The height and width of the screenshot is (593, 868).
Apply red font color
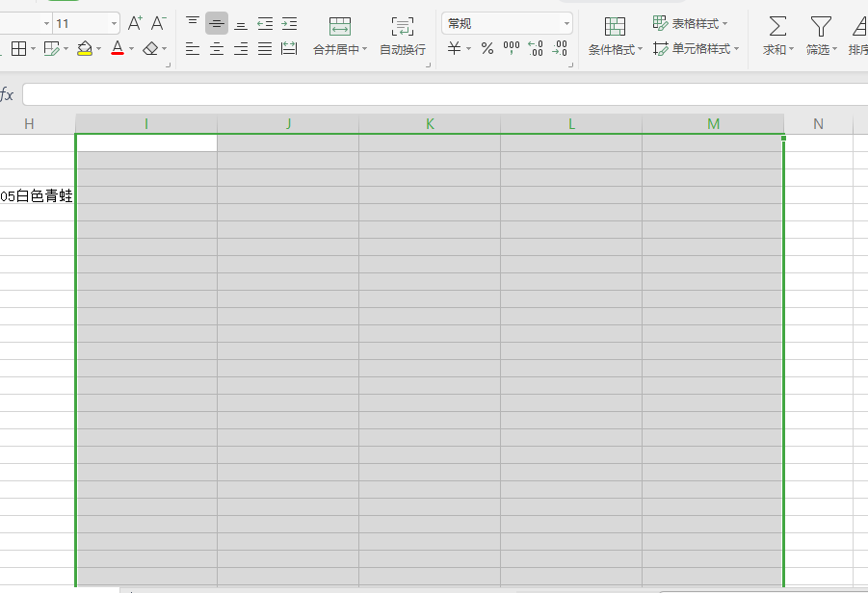tap(118, 49)
